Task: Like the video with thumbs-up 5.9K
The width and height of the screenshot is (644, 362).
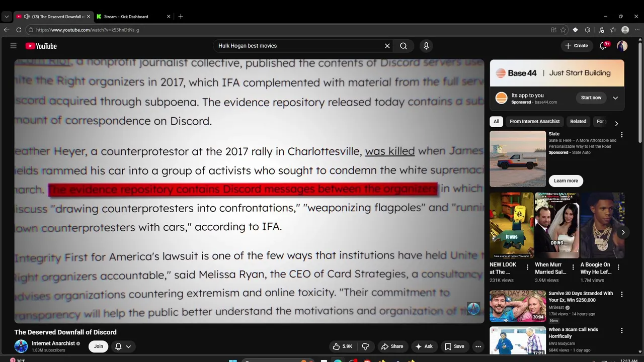Action: coord(343,346)
